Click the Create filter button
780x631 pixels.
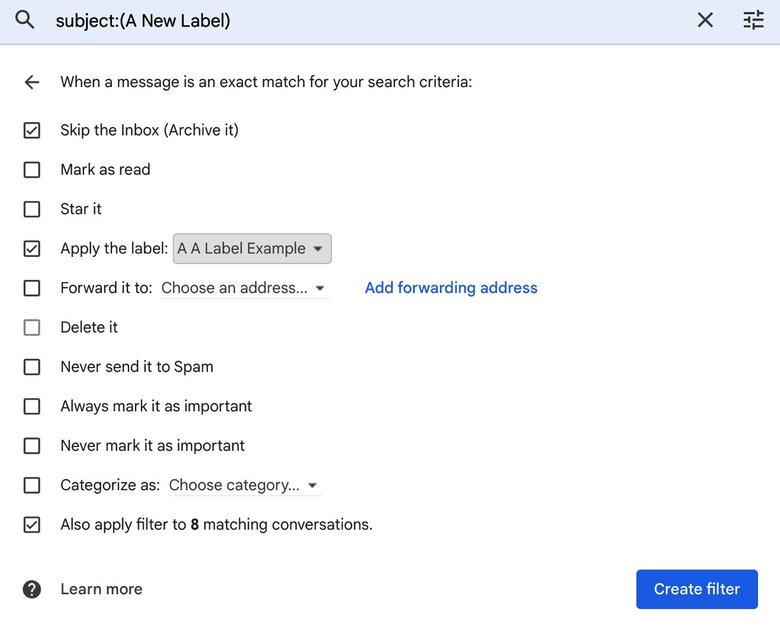pos(697,589)
